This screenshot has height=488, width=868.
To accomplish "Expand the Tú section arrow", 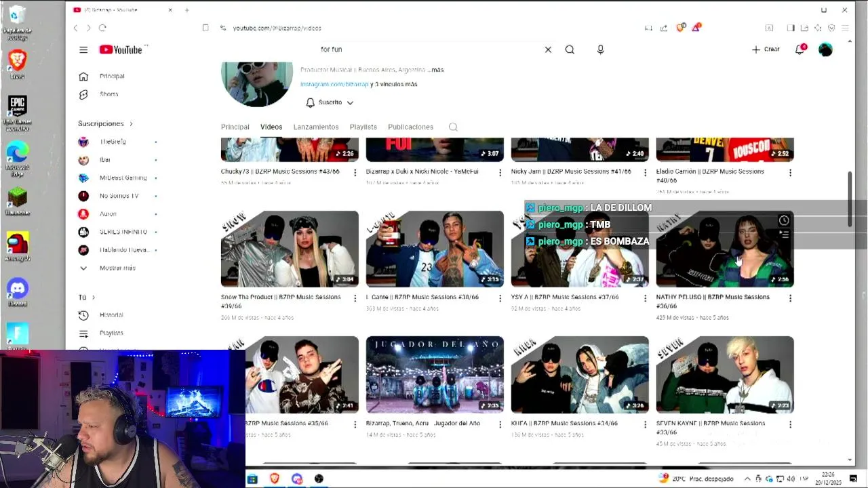I will tap(93, 298).
